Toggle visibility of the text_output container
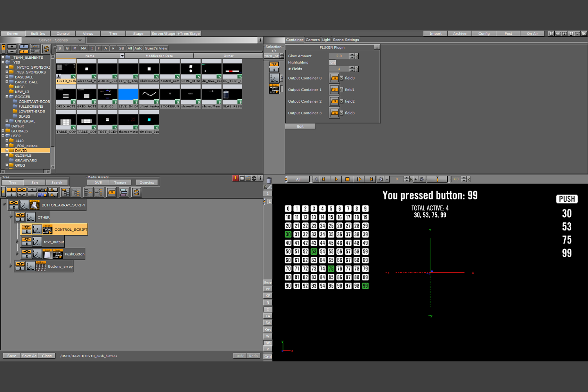This screenshot has width=588, height=392. click(26, 240)
